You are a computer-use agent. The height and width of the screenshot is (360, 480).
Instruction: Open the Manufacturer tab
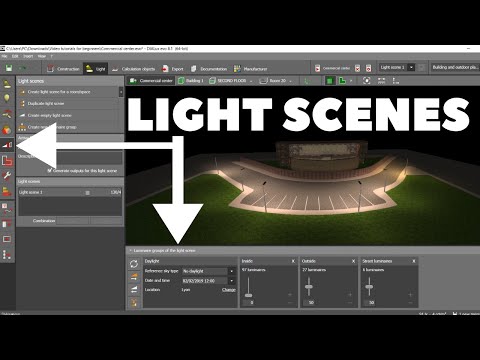point(251,69)
